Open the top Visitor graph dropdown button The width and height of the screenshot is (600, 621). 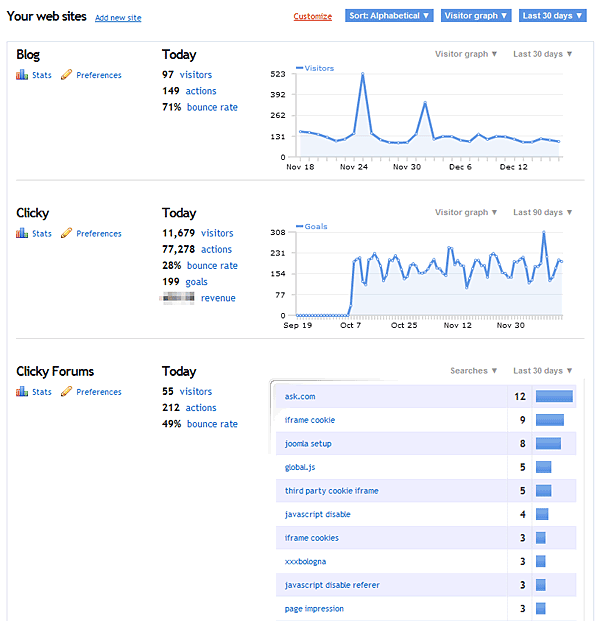point(476,15)
